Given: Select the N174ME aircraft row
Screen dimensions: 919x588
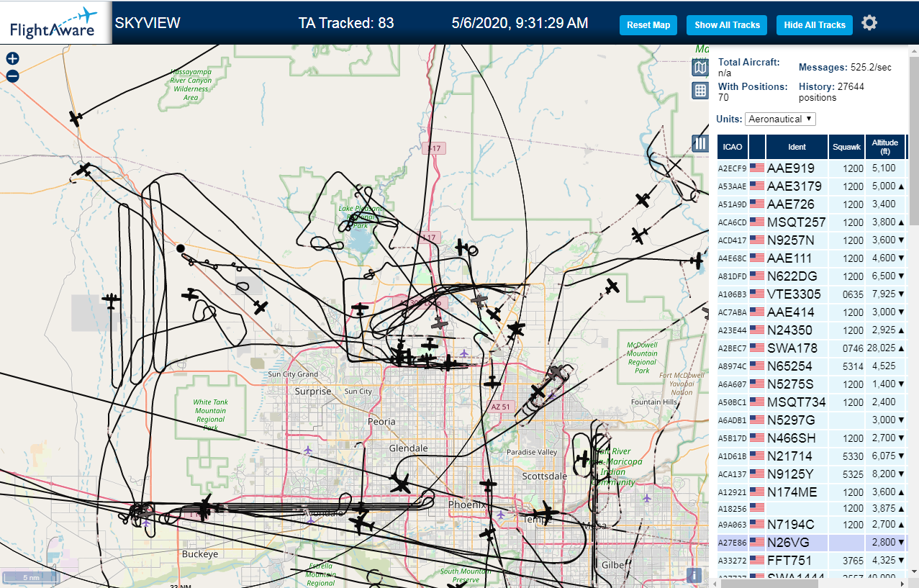Looking at the screenshot, I should click(x=811, y=492).
